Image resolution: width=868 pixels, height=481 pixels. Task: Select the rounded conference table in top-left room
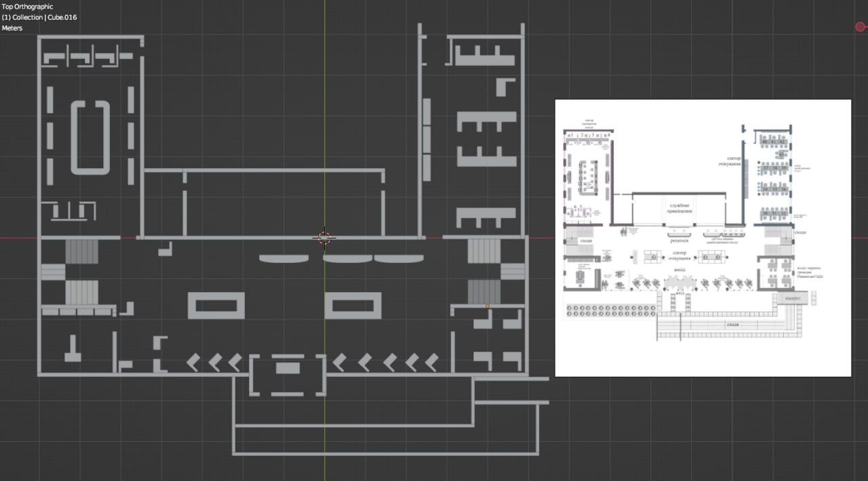90,138
